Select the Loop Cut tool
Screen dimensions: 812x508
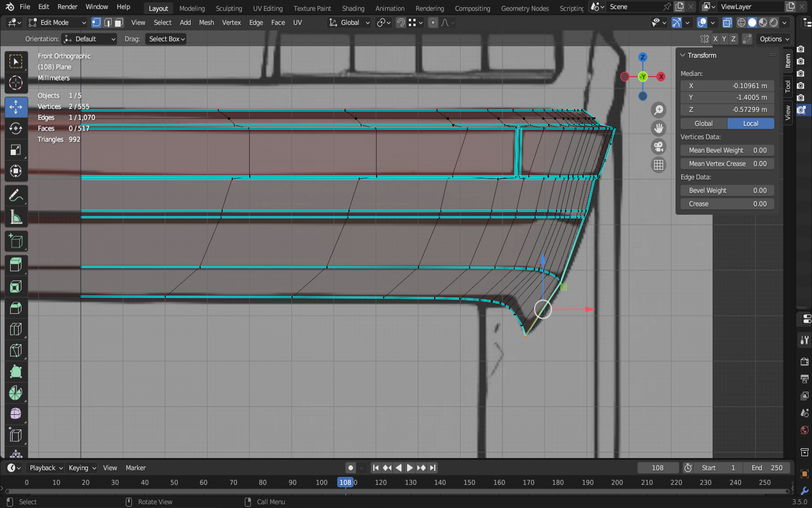coord(16,329)
